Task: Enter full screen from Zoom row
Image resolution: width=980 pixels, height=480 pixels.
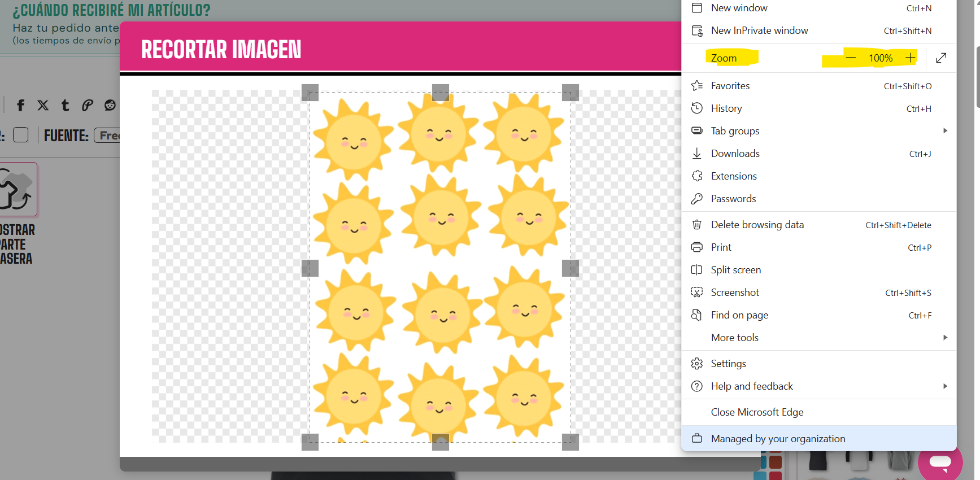Action: tap(941, 58)
